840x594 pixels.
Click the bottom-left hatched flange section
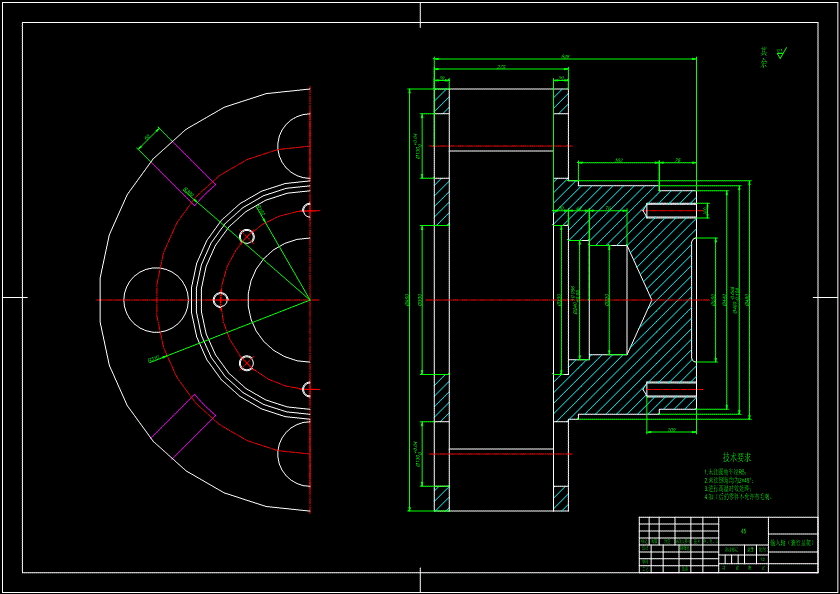pyautogui.click(x=441, y=499)
